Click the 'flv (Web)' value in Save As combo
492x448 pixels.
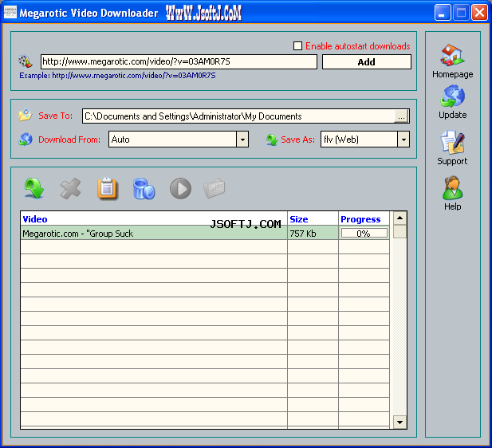pyautogui.click(x=341, y=140)
